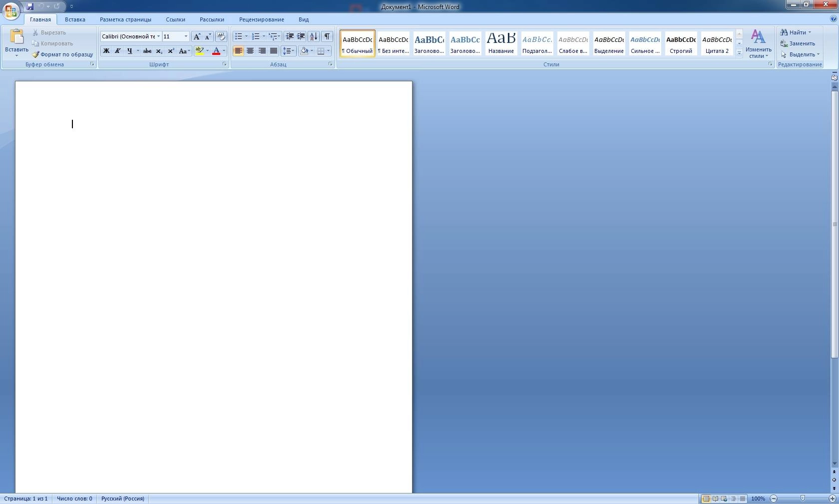Apply text highlight color
839x504 pixels.
coord(200,51)
